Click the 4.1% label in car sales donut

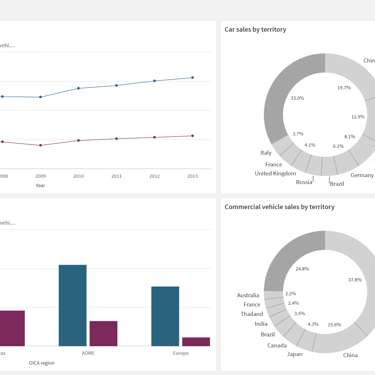pyautogui.click(x=310, y=145)
